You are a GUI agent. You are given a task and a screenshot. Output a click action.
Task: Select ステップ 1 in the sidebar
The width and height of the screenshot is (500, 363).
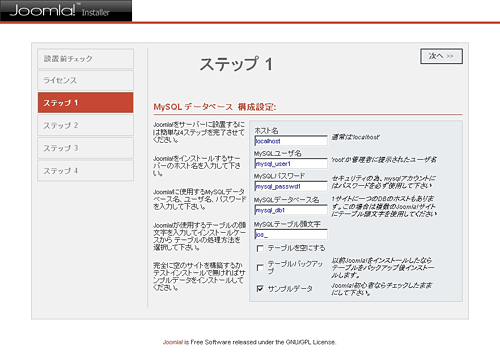pyautogui.click(x=86, y=103)
